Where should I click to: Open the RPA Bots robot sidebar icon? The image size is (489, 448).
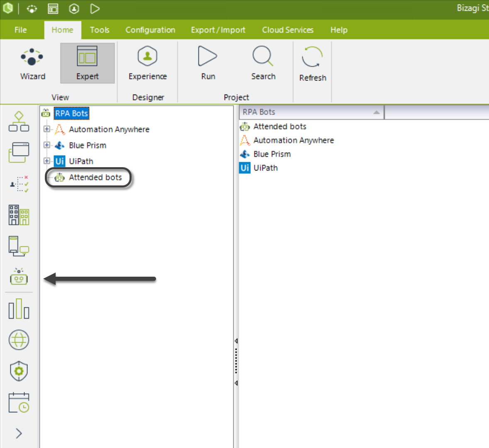19,277
